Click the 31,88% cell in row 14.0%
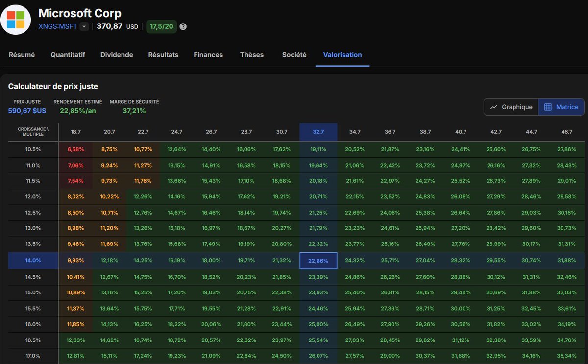The width and height of the screenshot is (588, 364). click(x=566, y=260)
